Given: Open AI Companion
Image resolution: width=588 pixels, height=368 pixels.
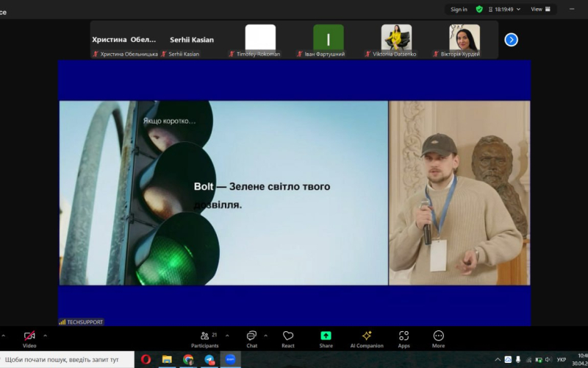Looking at the screenshot, I should coord(367,339).
